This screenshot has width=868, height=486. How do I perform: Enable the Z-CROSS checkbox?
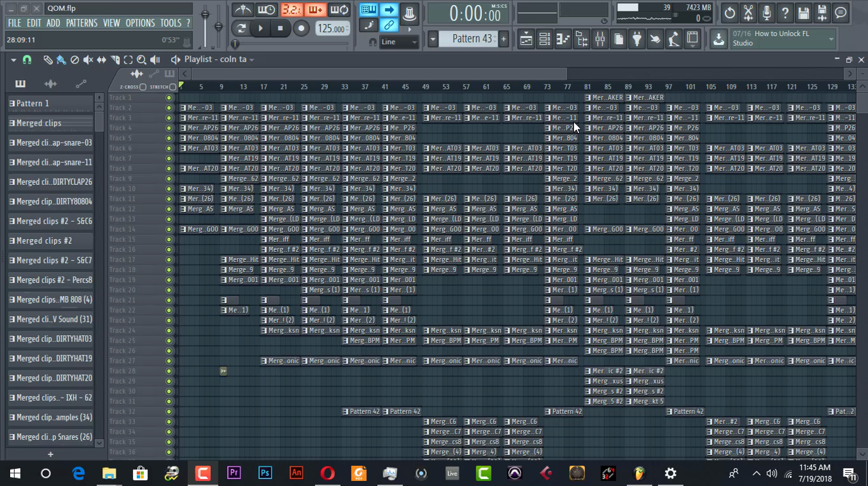pos(143,87)
